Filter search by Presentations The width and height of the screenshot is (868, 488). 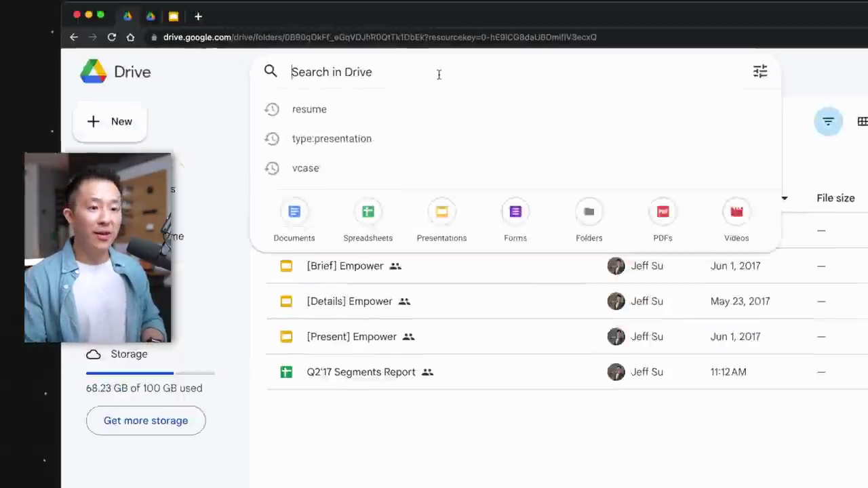441,221
